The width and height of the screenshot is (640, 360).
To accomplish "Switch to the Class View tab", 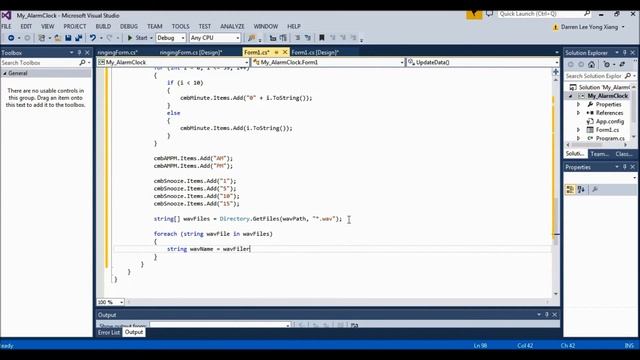I will (624, 154).
